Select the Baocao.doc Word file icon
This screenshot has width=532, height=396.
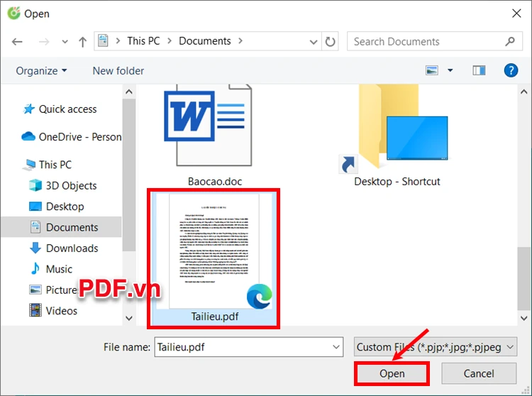pyautogui.click(x=209, y=125)
